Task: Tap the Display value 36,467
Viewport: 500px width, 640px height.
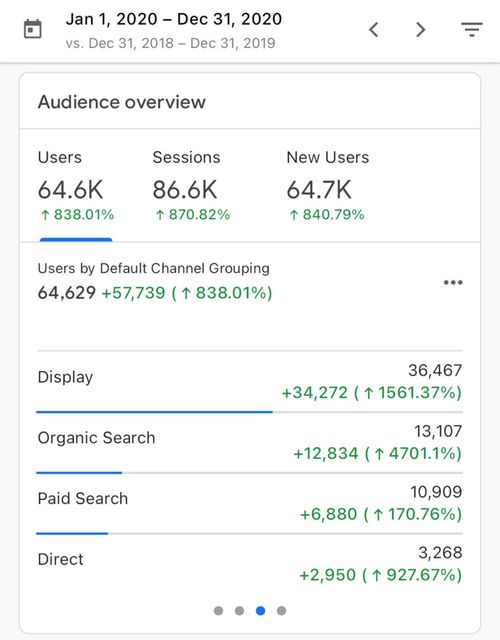Action: [x=435, y=370]
